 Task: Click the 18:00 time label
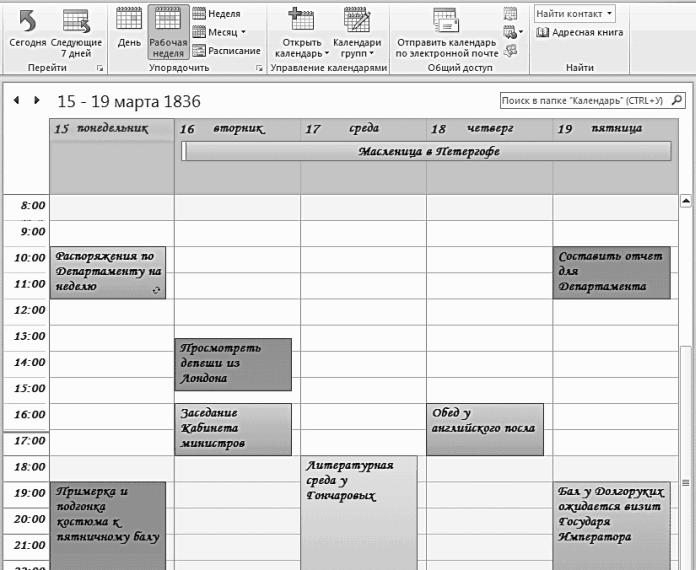pyautogui.click(x=29, y=467)
